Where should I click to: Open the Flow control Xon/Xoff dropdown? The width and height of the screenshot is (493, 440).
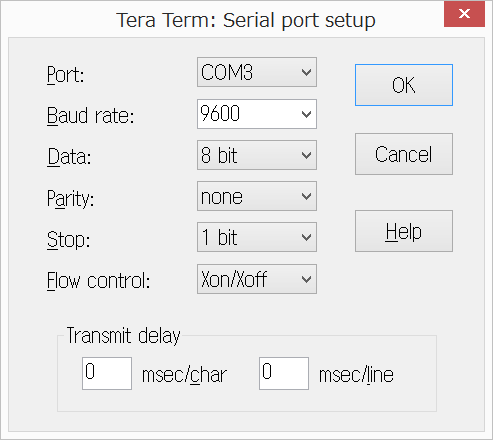point(257,279)
